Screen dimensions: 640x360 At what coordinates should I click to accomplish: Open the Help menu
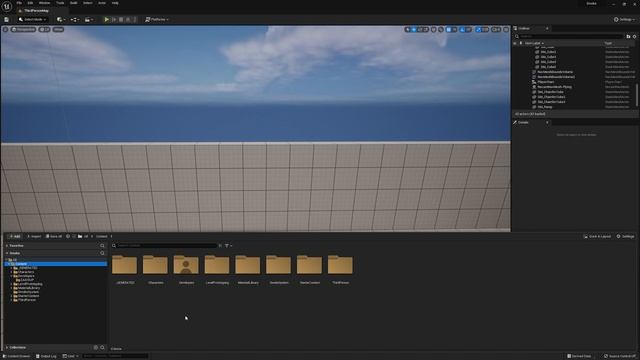(115, 3)
